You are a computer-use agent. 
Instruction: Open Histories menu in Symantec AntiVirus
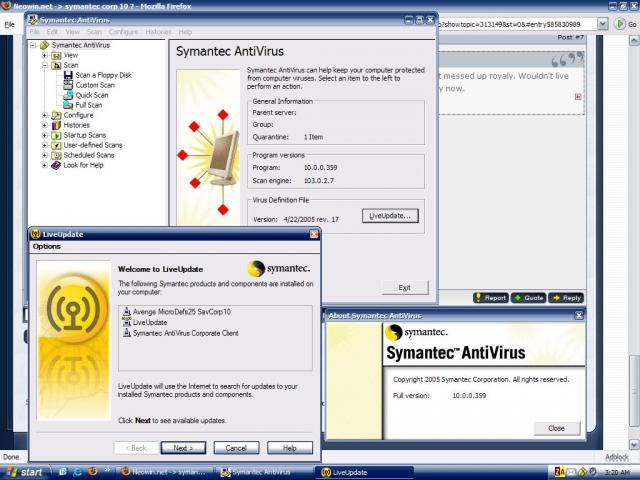pos(158,32)
